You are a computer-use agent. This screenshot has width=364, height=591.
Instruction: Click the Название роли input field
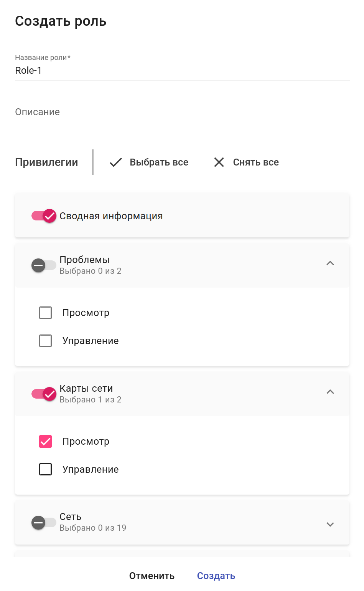(182, 71)
